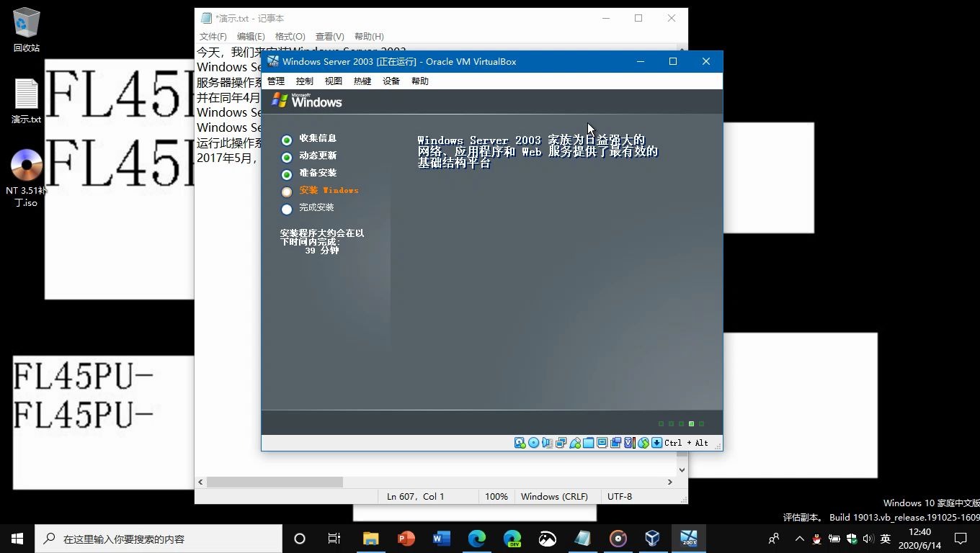Open PowerPoint from the taskbar
This screenshot has width=980, height=553.
tap(406, 539)
